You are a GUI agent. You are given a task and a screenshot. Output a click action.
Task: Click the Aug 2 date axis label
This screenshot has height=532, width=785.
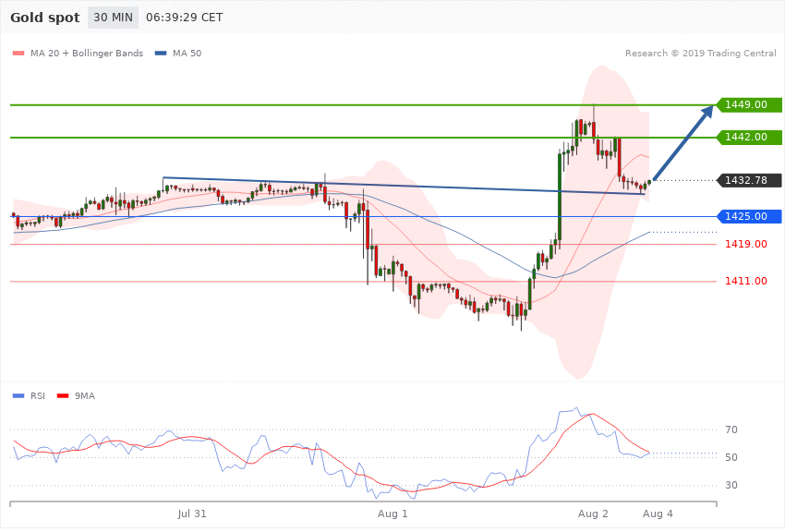pyautogui.click(x=593, y=514)
